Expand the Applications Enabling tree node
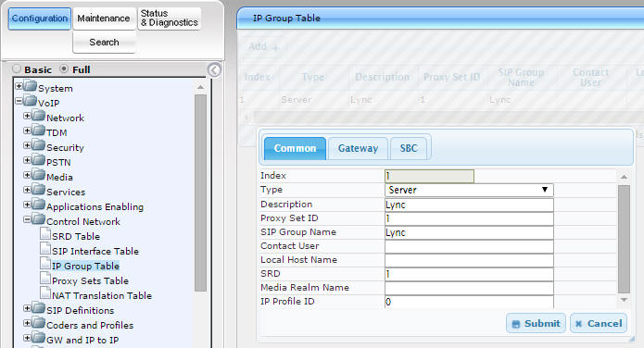Screen dimensions: 644x348 [x=27, y=205]
